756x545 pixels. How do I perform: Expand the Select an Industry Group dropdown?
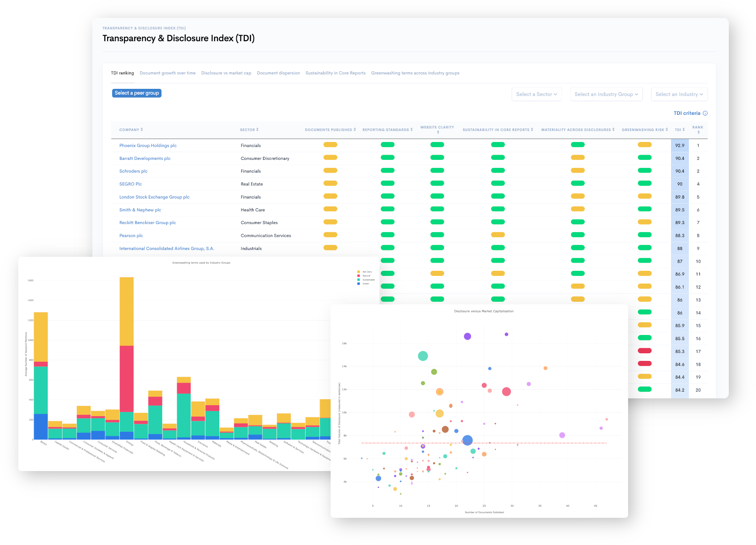(606, 94)
